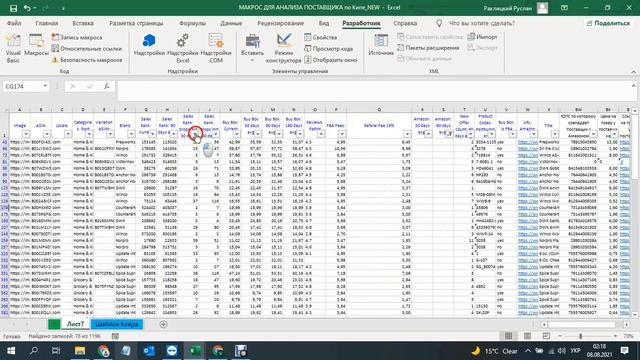
Task: Open the FBA Fees filter dropdown
Action: coord(342,134)
